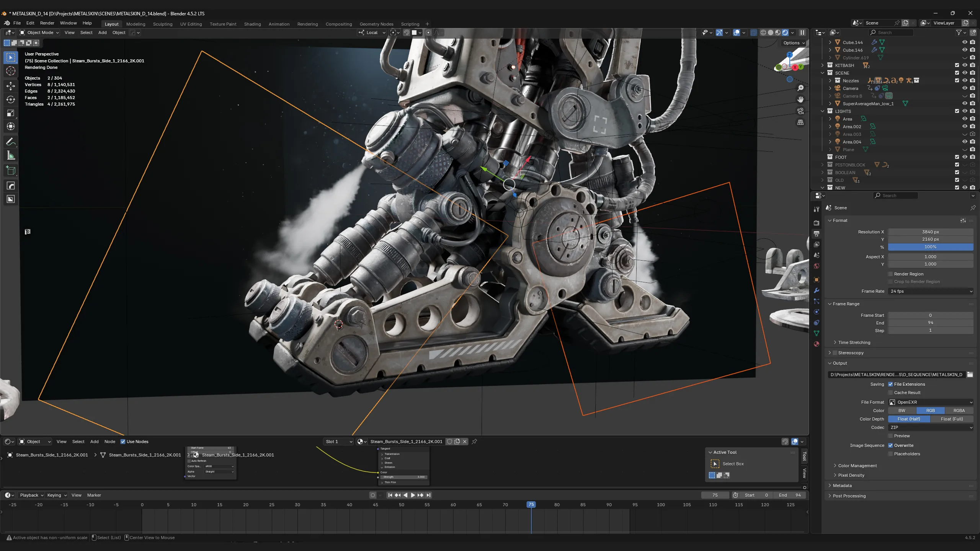The image size is (980, 551).
Task: Toggle camera view in the viewport
Action: (x=800, y=111)
